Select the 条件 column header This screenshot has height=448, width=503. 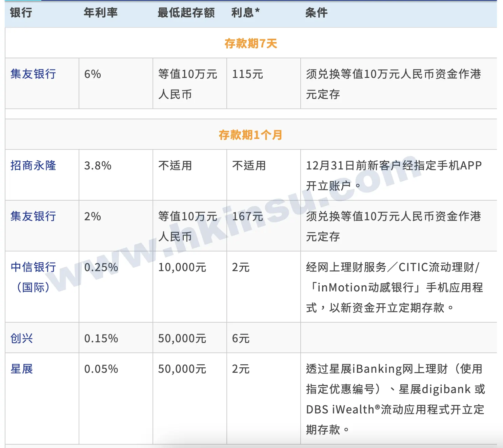tap(316, 13)
